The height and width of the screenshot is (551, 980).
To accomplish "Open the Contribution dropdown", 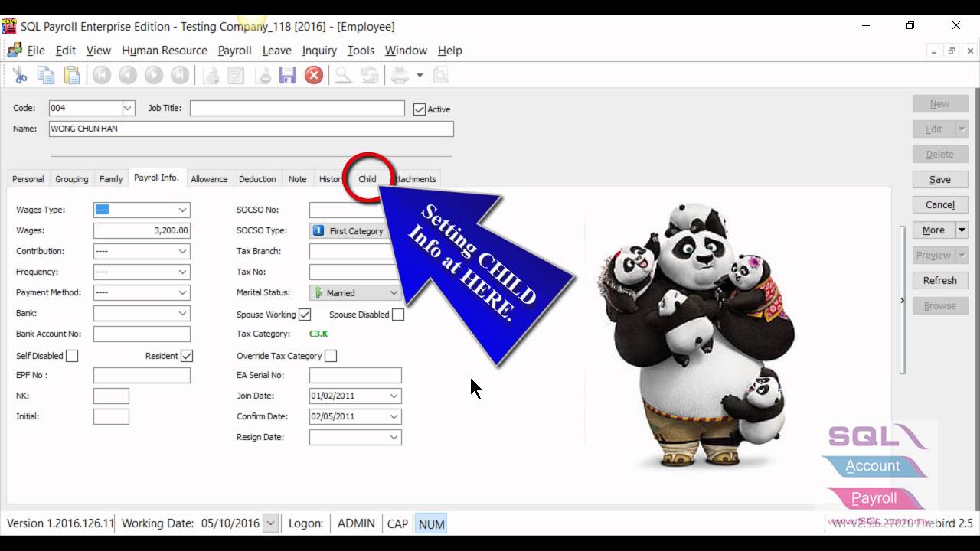I will click(182, 251).
